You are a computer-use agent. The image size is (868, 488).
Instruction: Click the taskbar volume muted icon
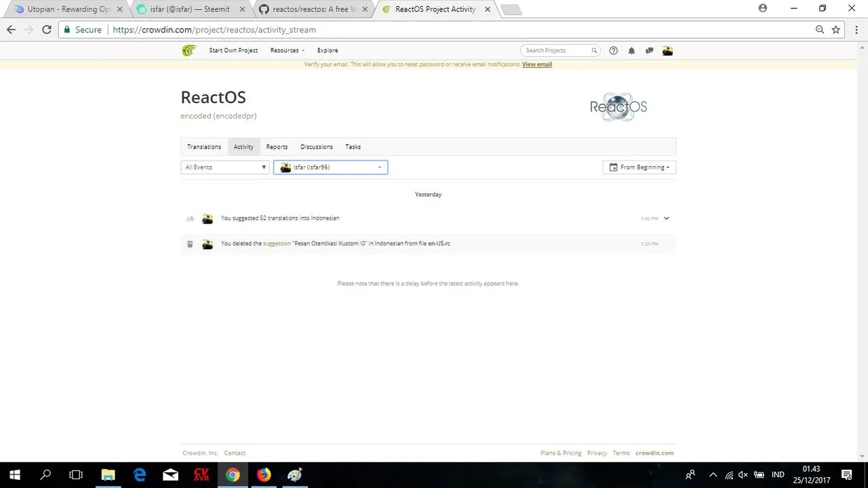click(x=743, y=474)
